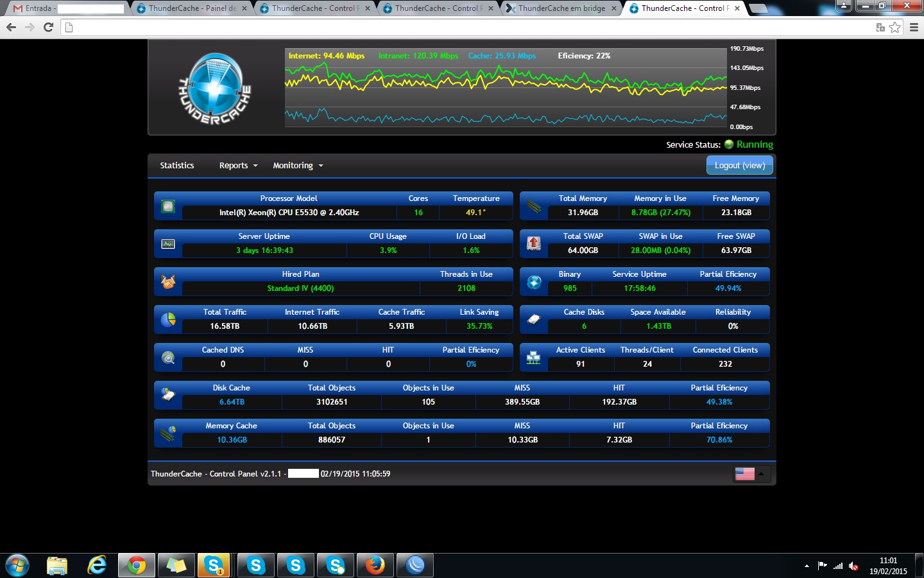Click the Internet: 94.46 Mbps legend
The image size is (924, 578).
click(327, 56)
